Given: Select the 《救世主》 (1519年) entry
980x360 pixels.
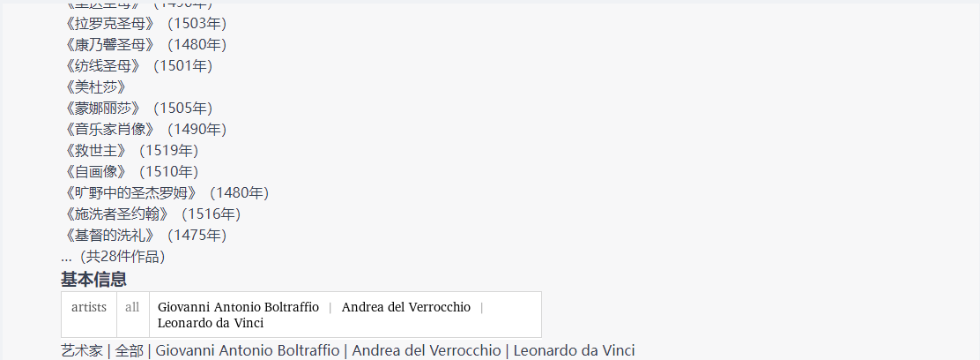Looking at the screenshot, I should point(130,150).
